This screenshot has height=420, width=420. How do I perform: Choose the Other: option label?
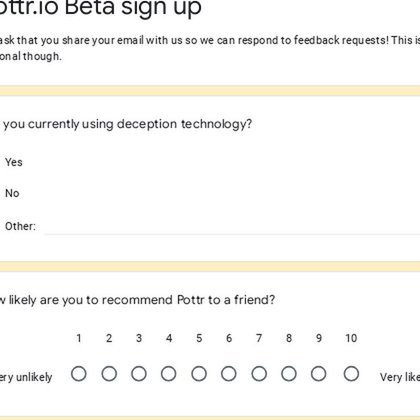pyautogui.click(x=20, y=226)
